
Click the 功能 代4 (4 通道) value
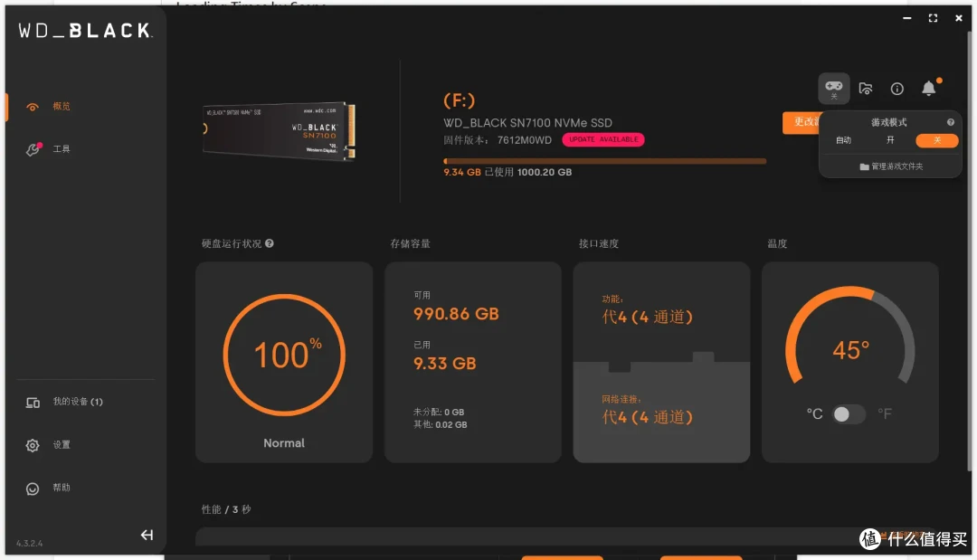[x=648, y=317]
